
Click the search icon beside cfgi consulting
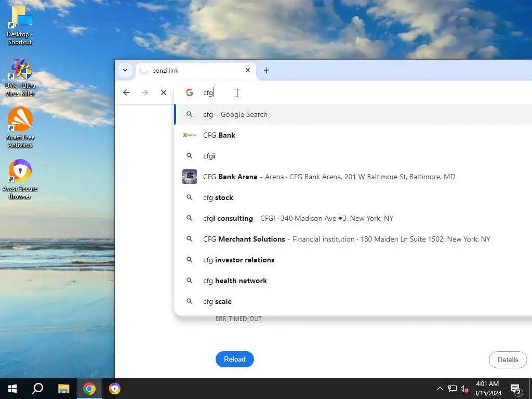click(189, 218)
